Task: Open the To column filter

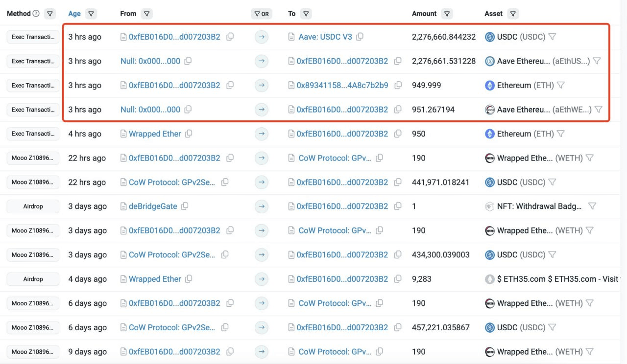Action: (306, 14)
